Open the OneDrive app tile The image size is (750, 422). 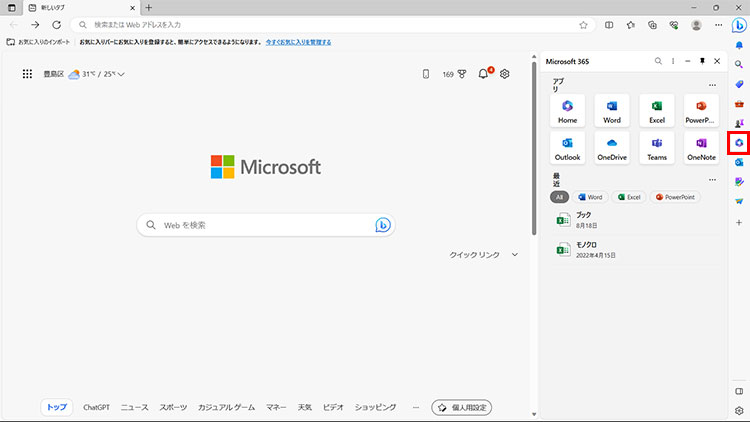coord(611,147)
